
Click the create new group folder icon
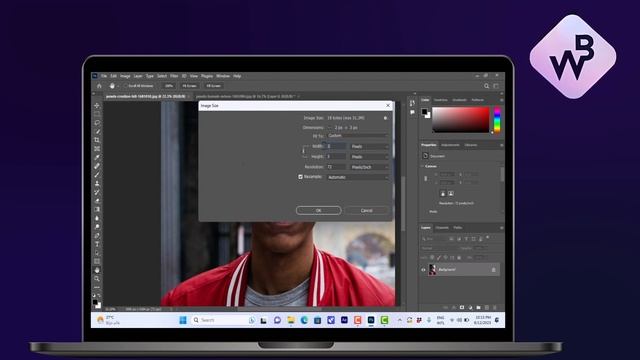(x=478, y=307)
